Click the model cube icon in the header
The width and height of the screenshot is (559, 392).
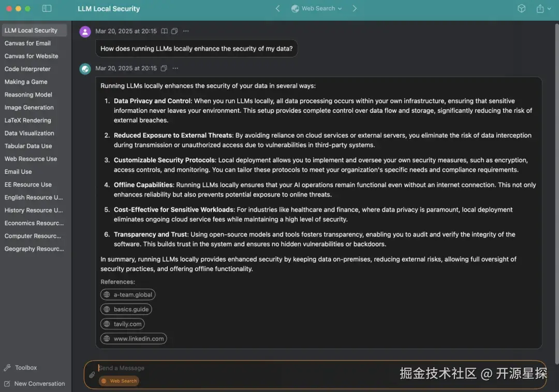[x=521, y=8]
